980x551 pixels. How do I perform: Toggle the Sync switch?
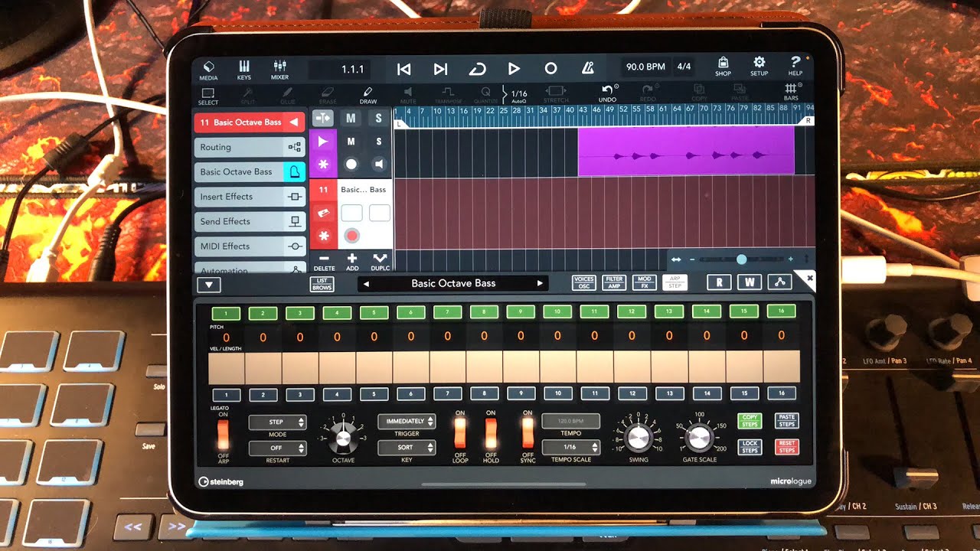pos(528,434)
